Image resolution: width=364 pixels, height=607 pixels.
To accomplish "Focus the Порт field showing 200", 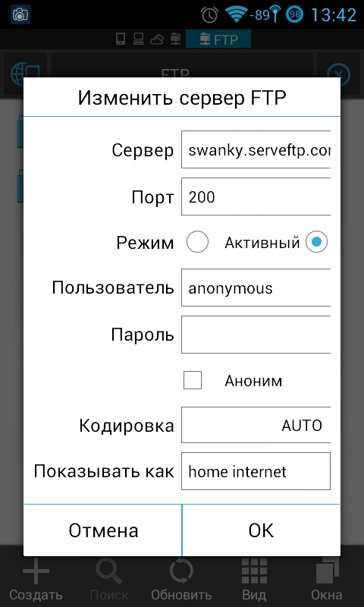I will (x=256, y=197).
